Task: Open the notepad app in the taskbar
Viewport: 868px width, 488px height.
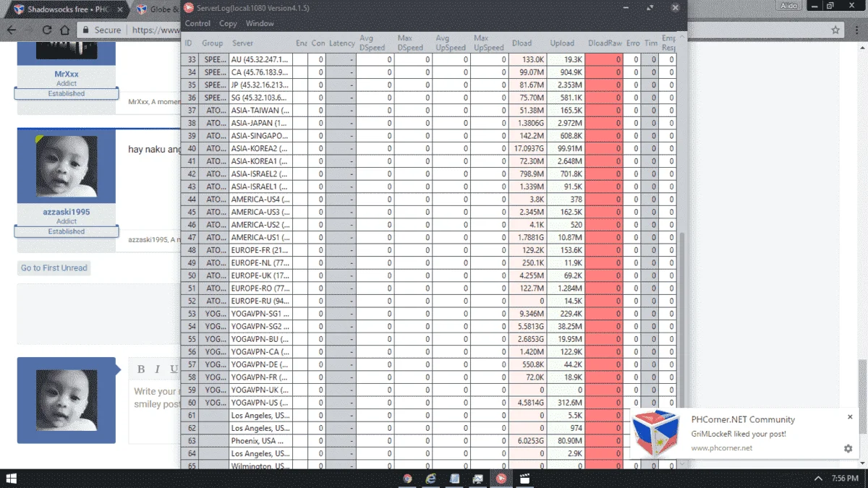Action: pyautogui.click(x=454, y=479)
